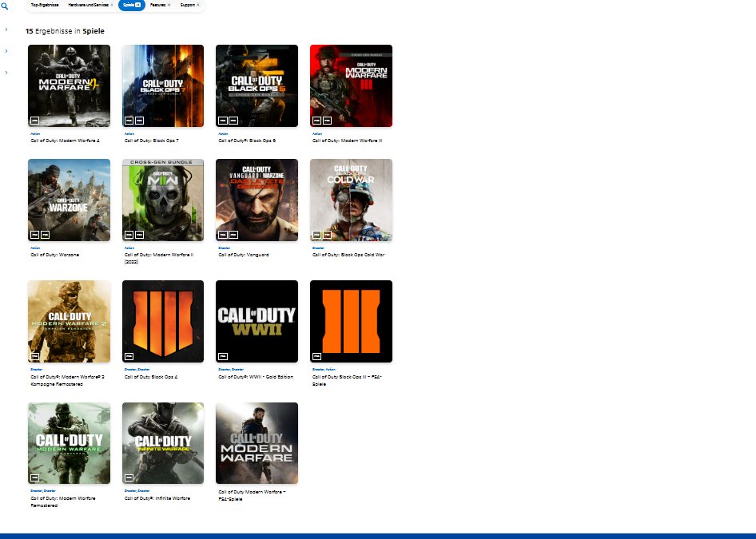The height and width of the screenshot is (539, 756).
Task: Remove the Hardware und Services filter with its x
Action: coord(112,5)
